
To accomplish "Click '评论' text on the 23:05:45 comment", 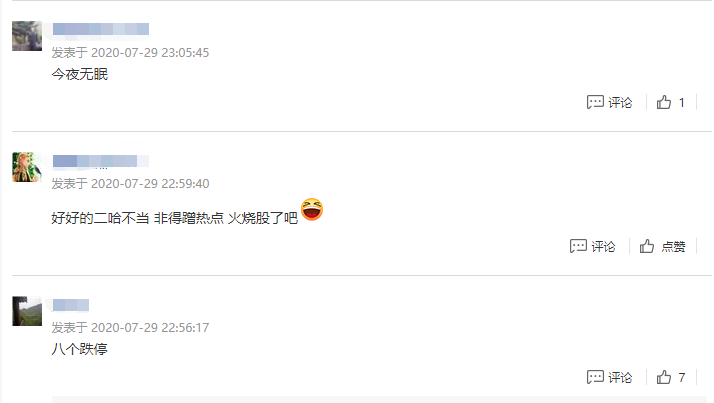I will point(620,102).
